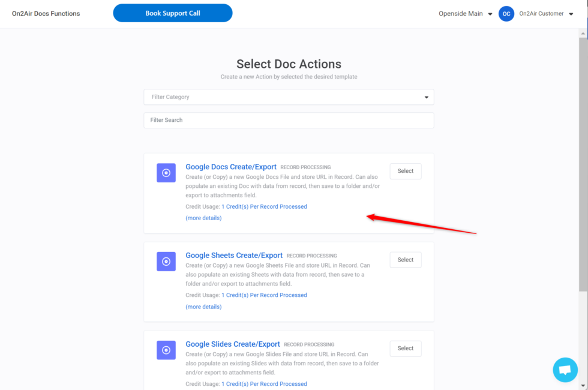Click the credit usage link under Google Docs
Viewport: 588px width, 390px height.
(265, 206)
